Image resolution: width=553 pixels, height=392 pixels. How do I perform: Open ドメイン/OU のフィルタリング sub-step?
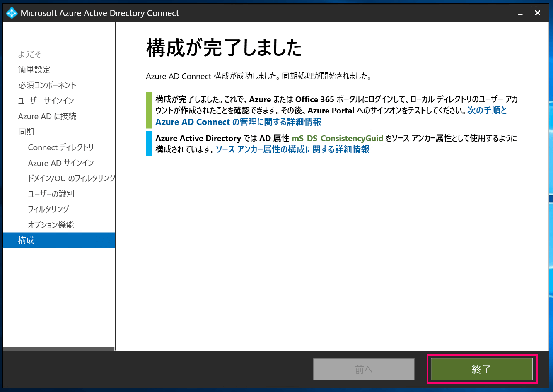click(71, 178)
